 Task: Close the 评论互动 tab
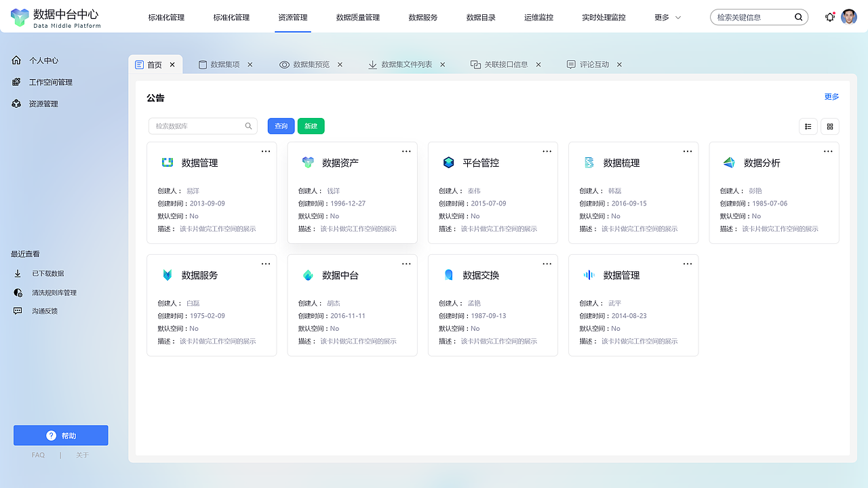[x=619, y=65]
